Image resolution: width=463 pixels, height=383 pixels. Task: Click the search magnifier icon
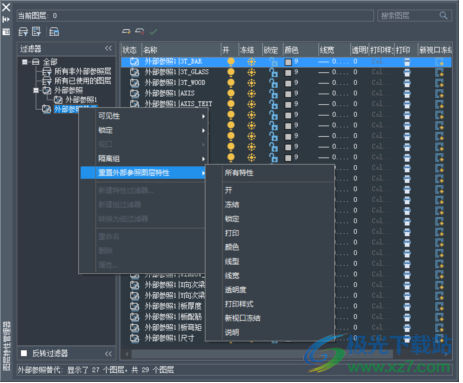click(443, 15)
